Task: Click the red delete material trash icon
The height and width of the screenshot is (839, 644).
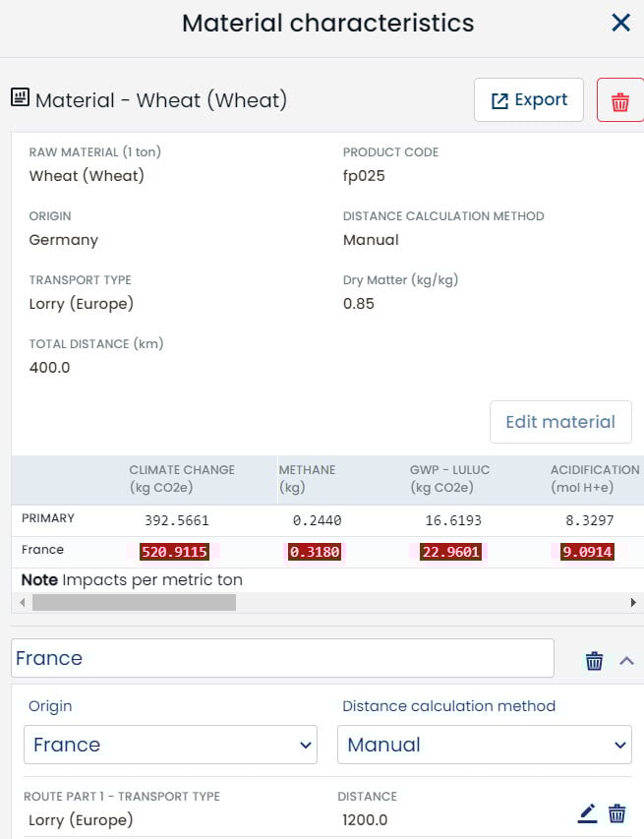Action: pos(619,101)
